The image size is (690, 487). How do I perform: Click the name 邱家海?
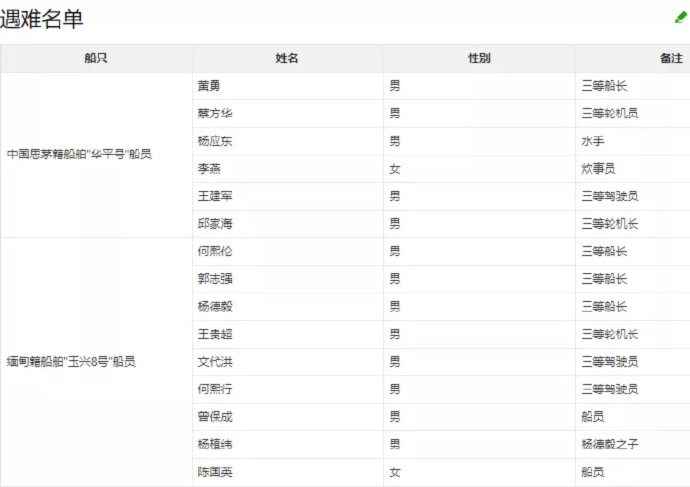point(215,223)
